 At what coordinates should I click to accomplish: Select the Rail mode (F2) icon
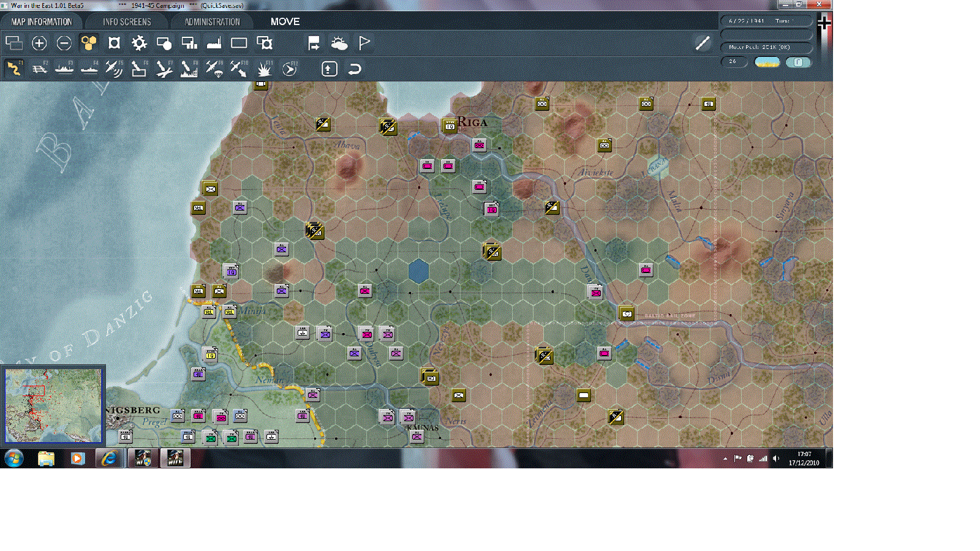pyautogui.click(x=39, y=69)
